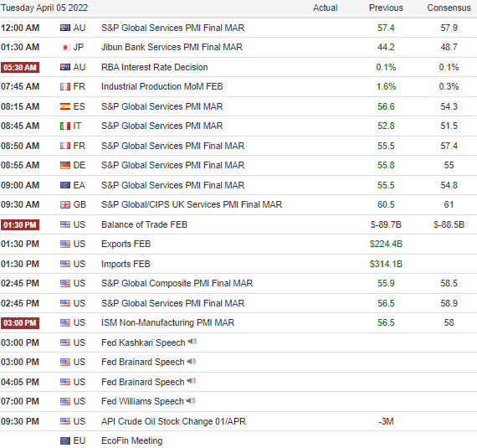Click previous value $-89.7B
This screenshot has height=448, width=477.
point(386,224)
